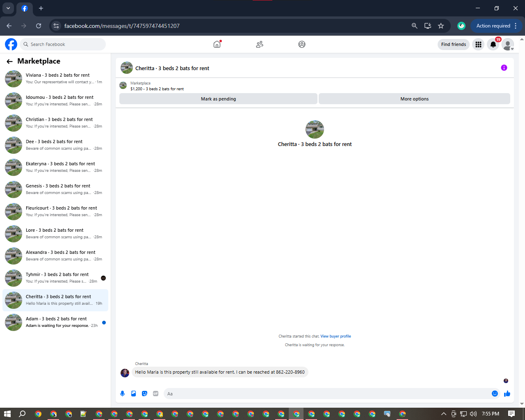
Task: Open the View buyer profile link
Action: click(336, 336)
